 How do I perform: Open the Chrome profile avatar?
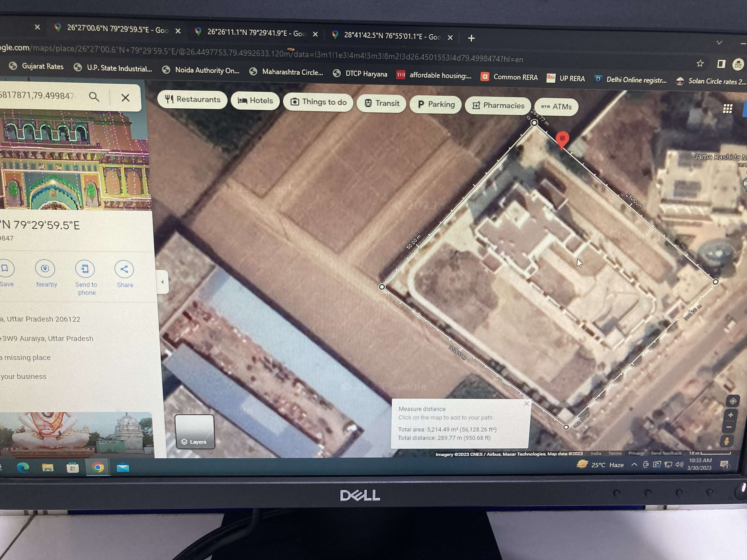tap(738, 64)
